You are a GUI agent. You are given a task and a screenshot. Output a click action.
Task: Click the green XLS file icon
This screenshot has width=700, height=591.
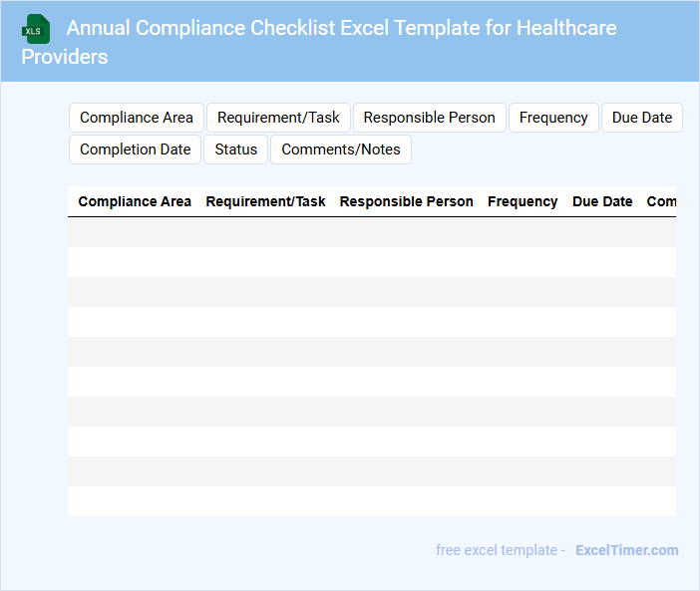click(x=36, y=29)
